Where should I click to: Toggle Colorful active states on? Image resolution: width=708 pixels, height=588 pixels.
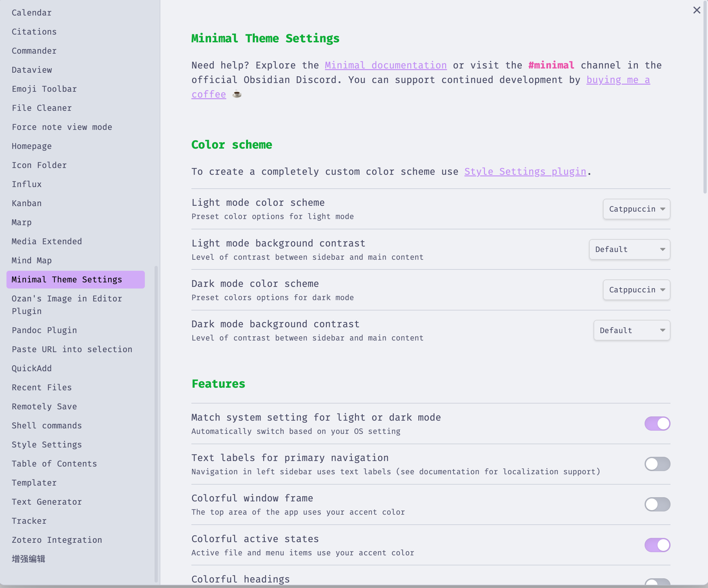pyautogui.click(x=657, y=544)
